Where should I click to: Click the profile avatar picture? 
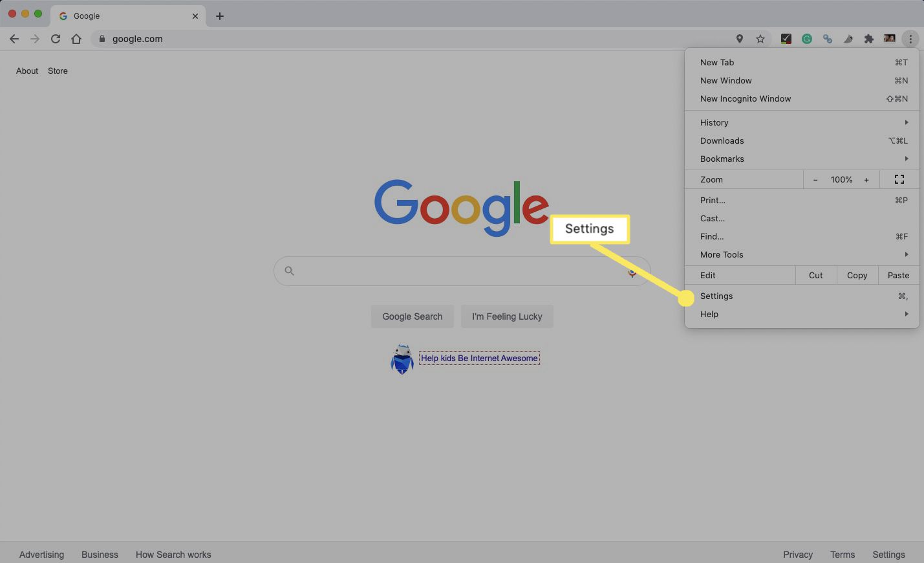[x=890, y=39]
